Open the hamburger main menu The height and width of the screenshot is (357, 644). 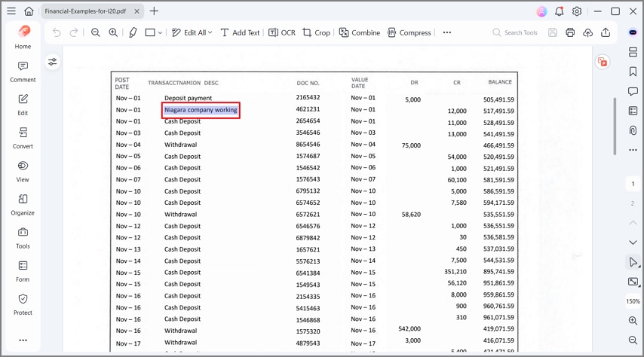pos(11,11)
